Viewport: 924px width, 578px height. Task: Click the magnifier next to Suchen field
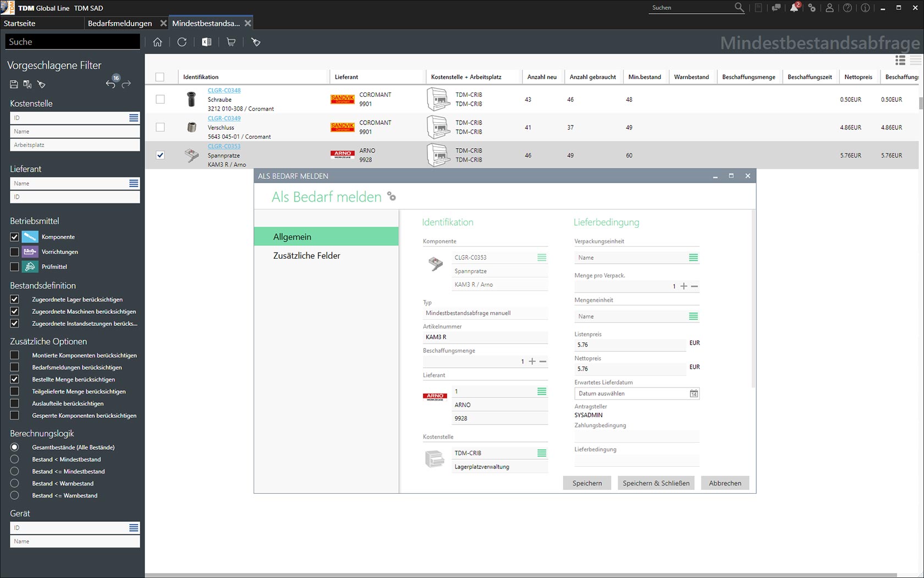739,8
